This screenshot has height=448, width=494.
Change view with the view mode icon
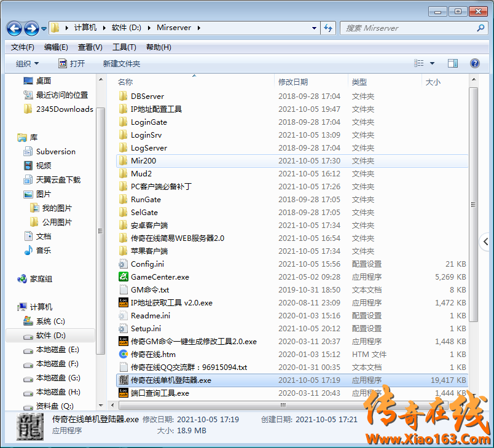pyautogui.click(x=418, y=64)
